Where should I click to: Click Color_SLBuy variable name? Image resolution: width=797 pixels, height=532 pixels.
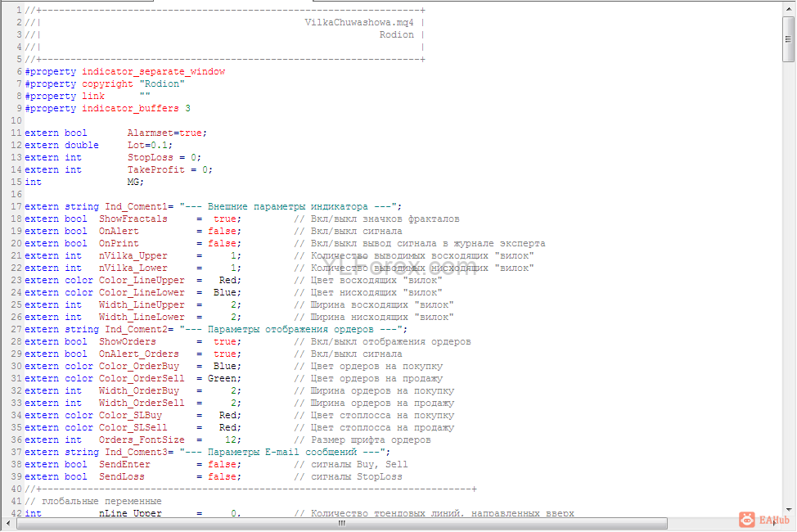(x=130, y=416)
